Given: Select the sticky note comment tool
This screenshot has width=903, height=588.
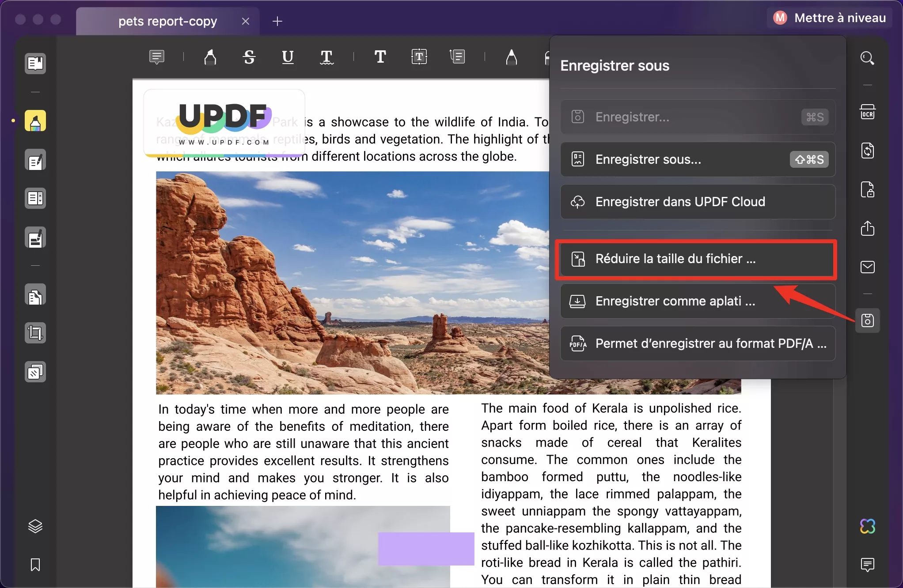Looking at the screenshot, I should 157,57.
